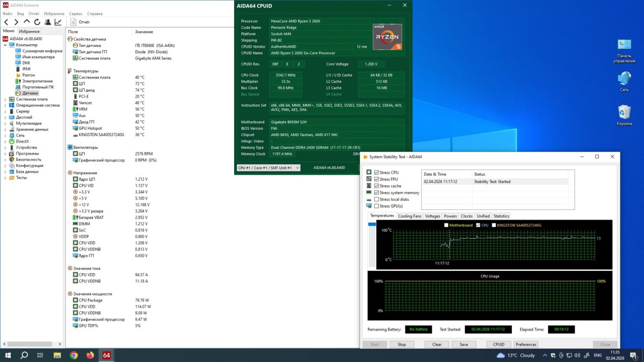Viewport: 644px width, 362px height.
Task: Open the graph chart toolbar icon
Action: pyautogui.click(x=58, y=22)
